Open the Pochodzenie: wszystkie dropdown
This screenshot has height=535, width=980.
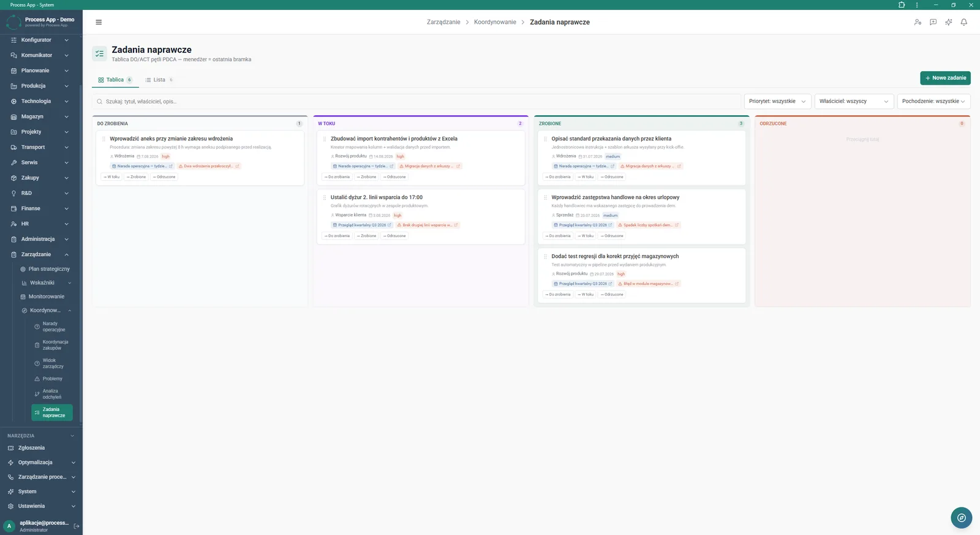coord(933,101)
